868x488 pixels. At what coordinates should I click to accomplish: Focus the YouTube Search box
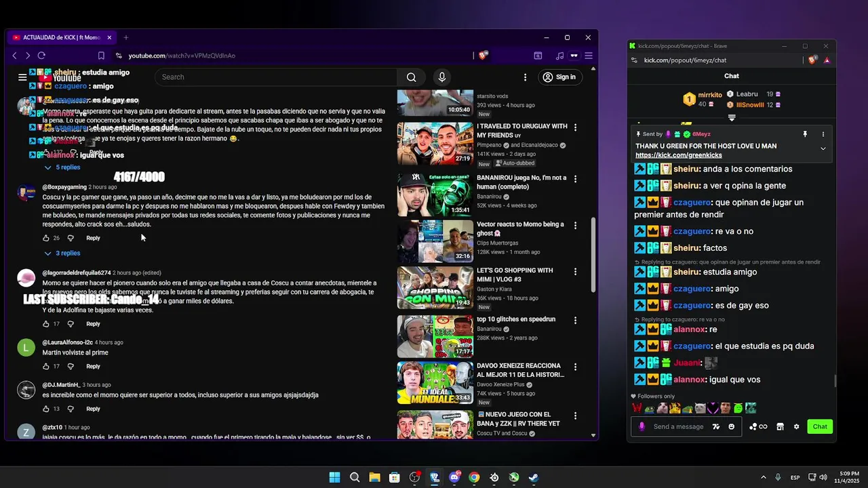[x=276, y=77]
